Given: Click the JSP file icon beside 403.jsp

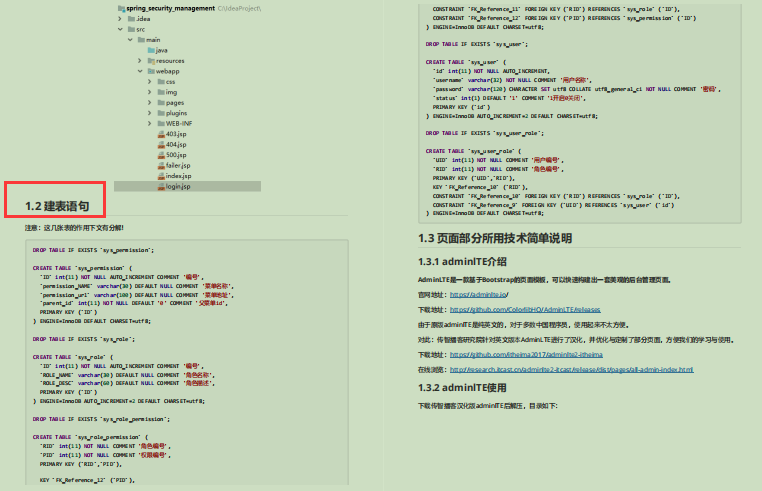Looking at the screenshot, I should click(161, 134).
